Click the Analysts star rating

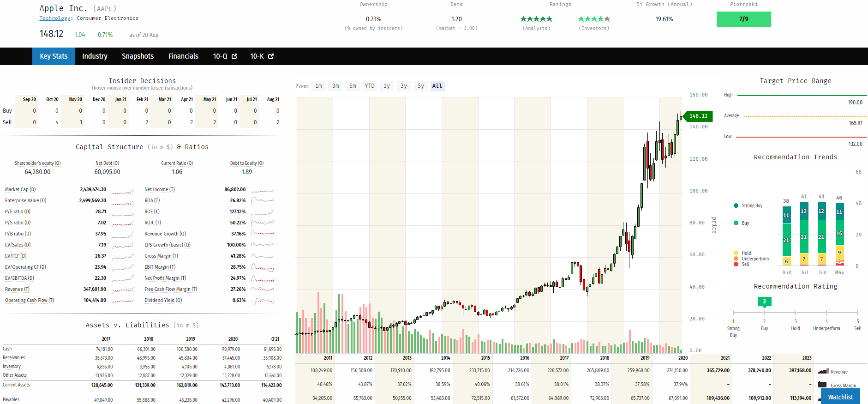536,19
